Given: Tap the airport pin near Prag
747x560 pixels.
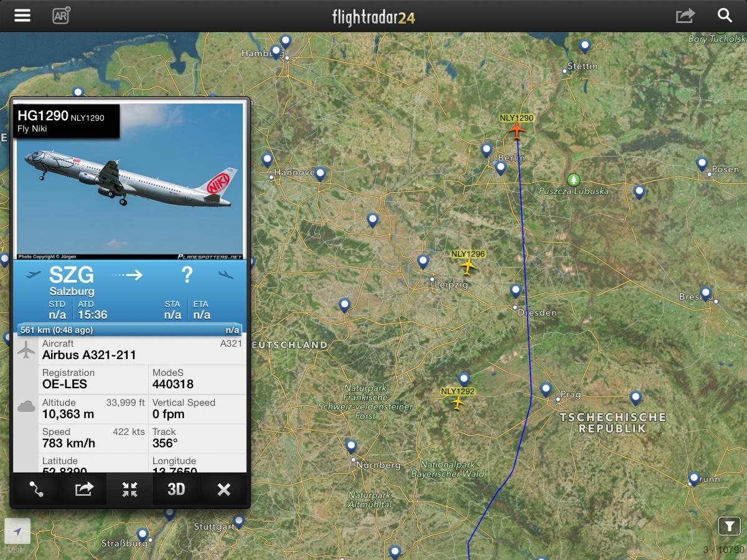Looking at the screenshot, I should click(x=546, y=390).
